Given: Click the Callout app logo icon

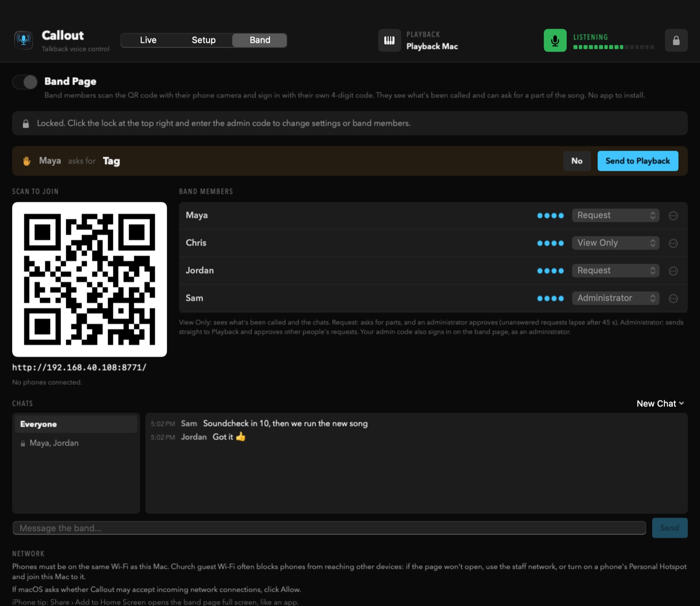Looking at the screenshot, I should [24, 40].
